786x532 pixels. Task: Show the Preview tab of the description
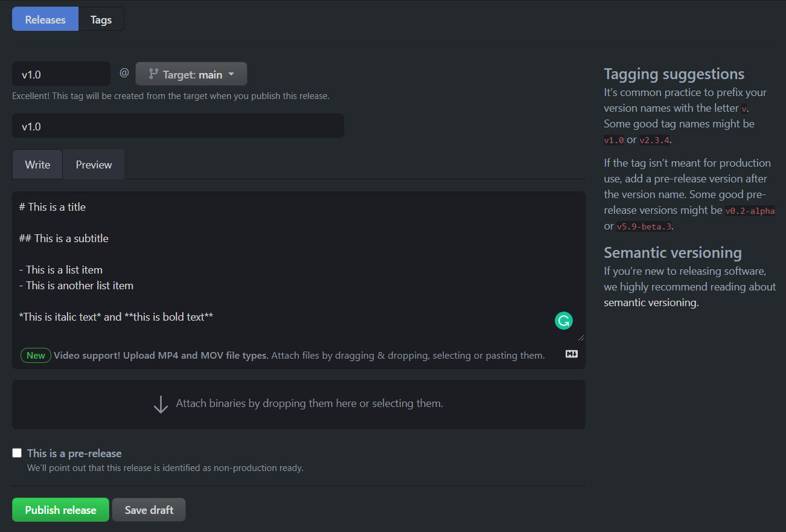coord(94,164)
